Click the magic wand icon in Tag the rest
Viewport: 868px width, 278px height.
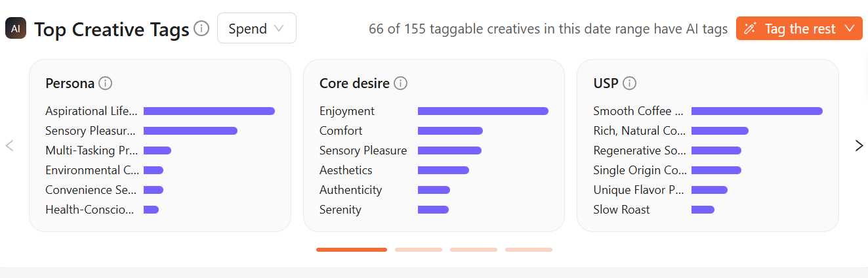pyautogui.click(x=751, y=29)
